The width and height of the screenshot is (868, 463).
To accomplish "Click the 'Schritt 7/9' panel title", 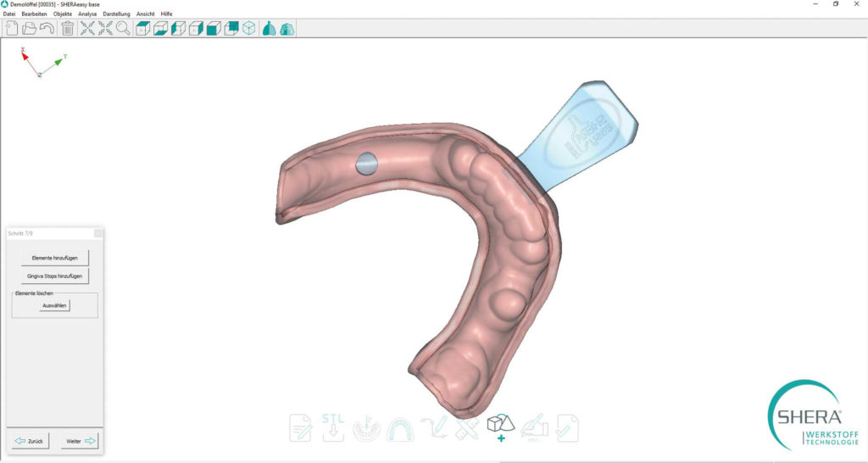I will pos(20,233).
